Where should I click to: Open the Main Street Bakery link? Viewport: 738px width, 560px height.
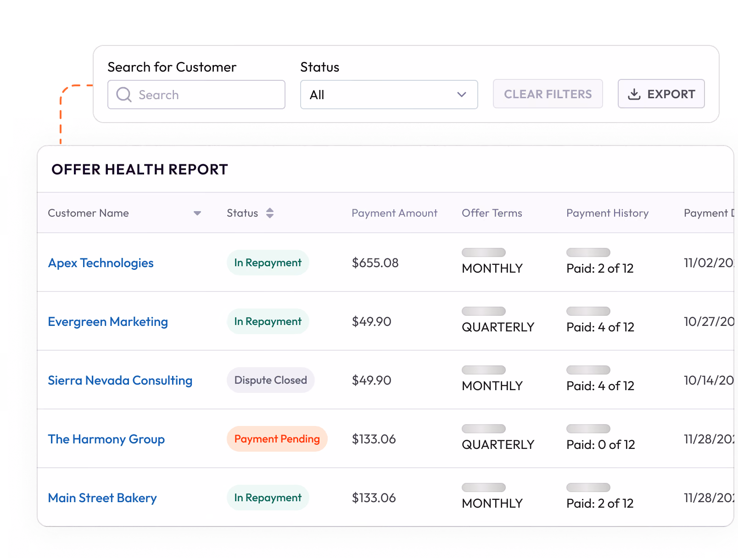coord(102,498)
